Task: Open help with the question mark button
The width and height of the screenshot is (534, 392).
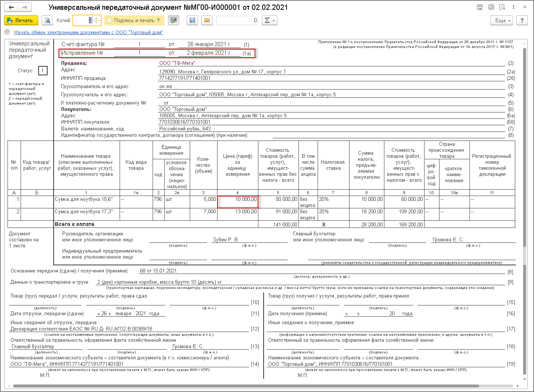Action: pyautogui.click(x=522, y=20)
